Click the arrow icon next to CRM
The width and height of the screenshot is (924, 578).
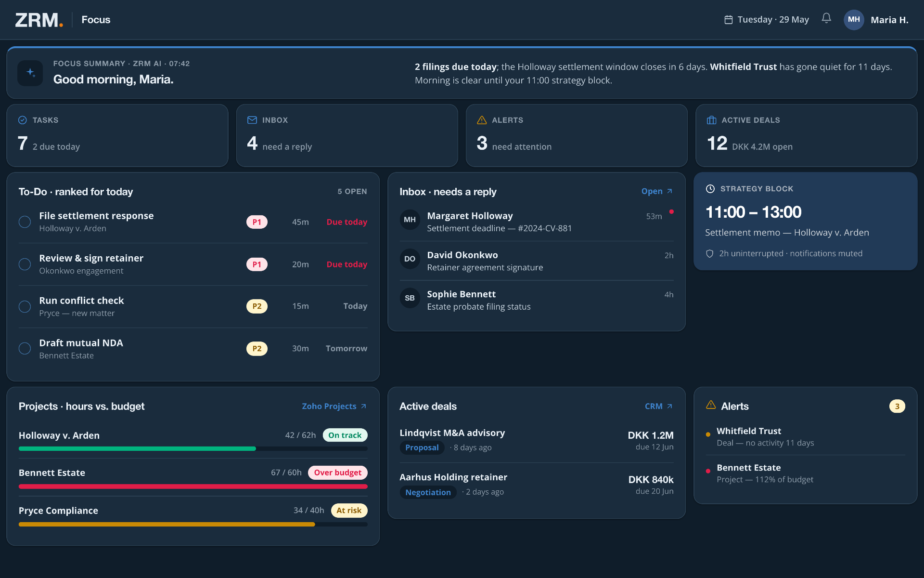(x=669, y=406)
